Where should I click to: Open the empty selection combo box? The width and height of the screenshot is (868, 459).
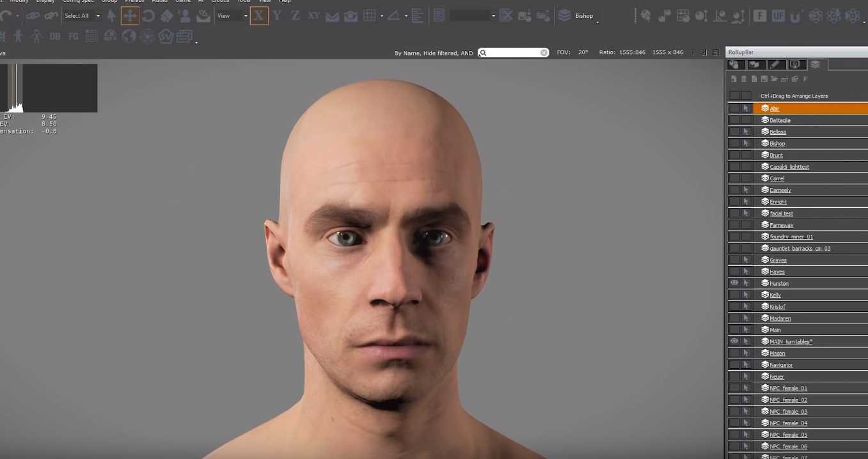473,15
